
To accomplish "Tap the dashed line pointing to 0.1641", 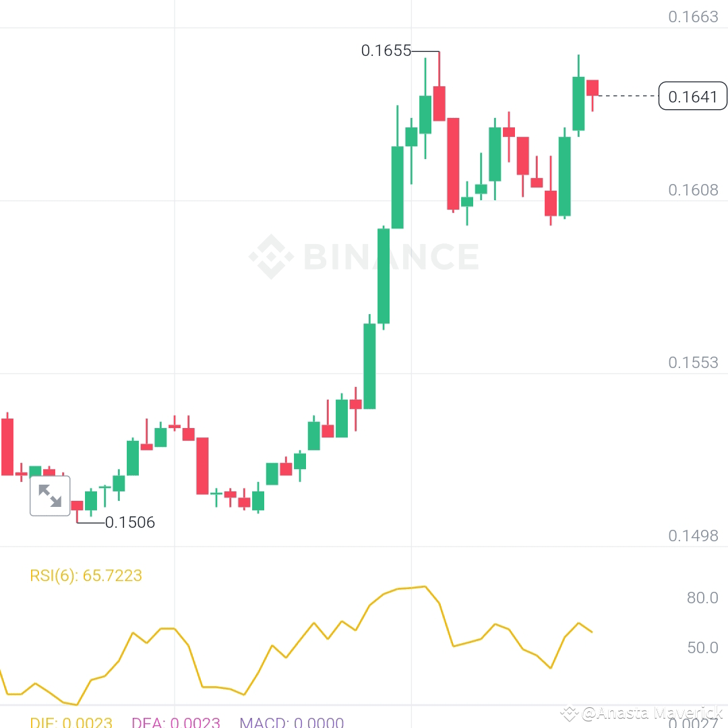I will [627, 96].
